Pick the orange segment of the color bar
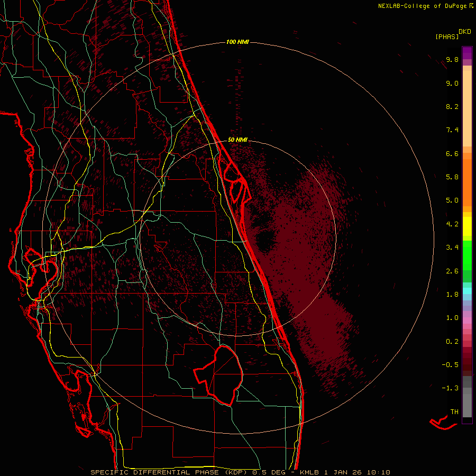Image resolution: width=476 pixels, height=476 pixels. tap(467, 182)
